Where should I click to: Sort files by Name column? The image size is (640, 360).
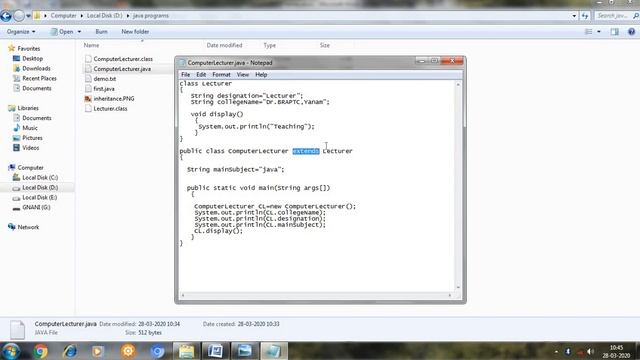click(91, 45)
